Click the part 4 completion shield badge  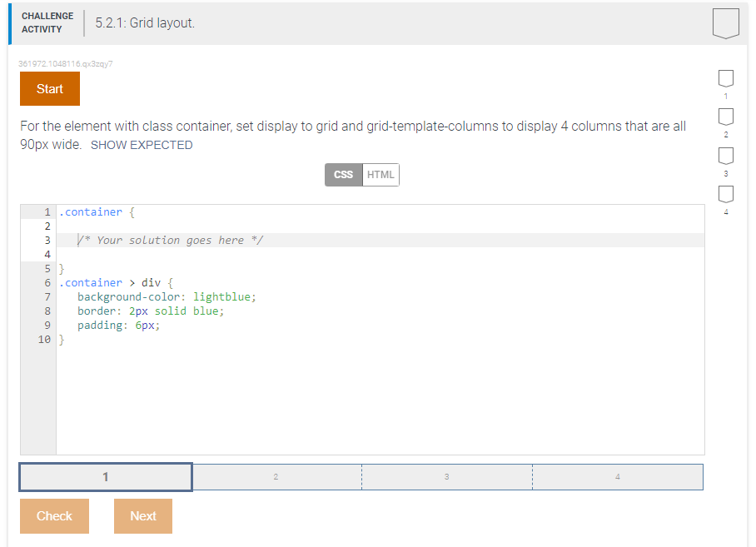click(725, 194)
